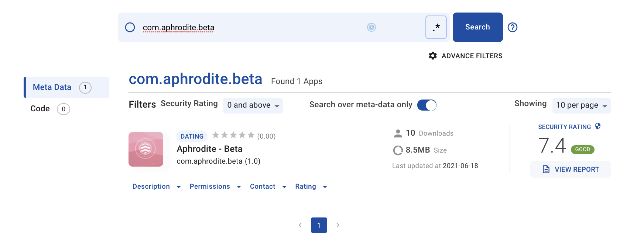Toggle Search over meta-data only switch

point(427,105)
